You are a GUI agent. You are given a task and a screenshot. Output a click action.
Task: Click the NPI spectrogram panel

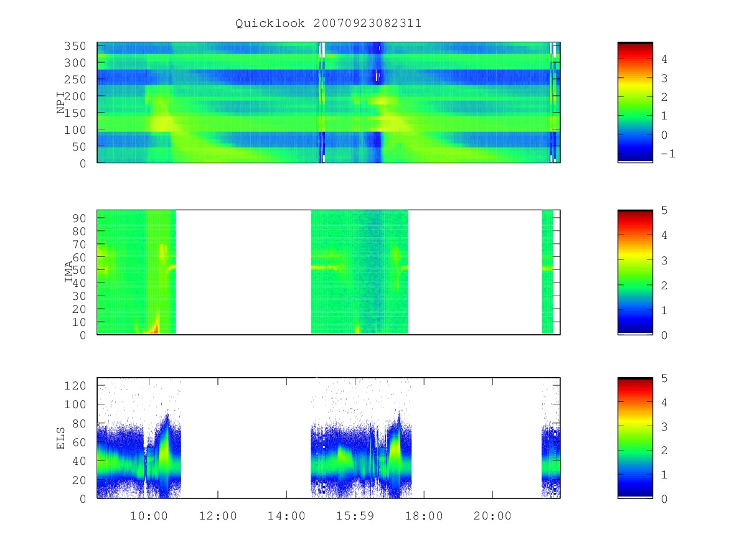(329, 102)
